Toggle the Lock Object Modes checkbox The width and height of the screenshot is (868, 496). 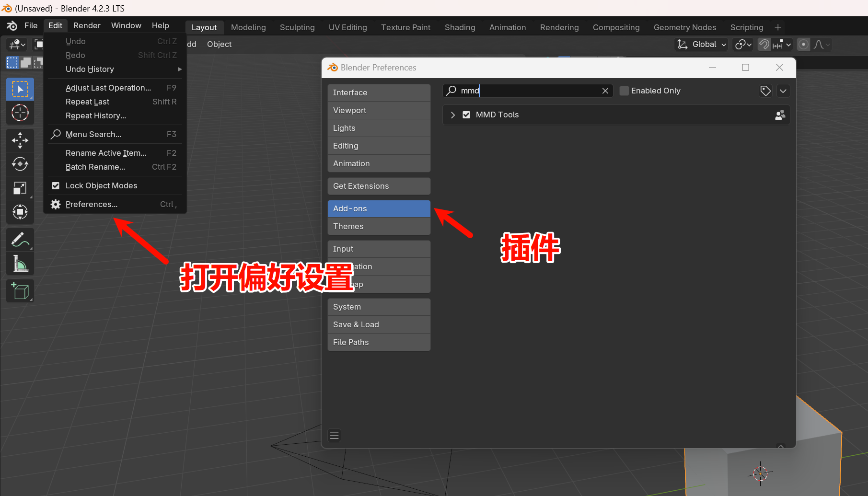coord(56,185)
